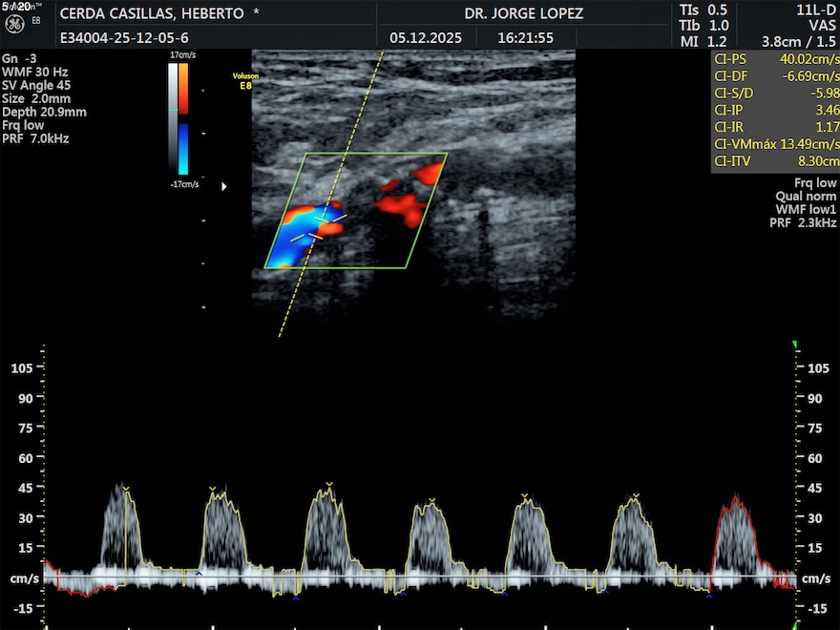Select the CI-PS measurement row
840x630 pixels.
pyautogui.click(x=774, y=58)
